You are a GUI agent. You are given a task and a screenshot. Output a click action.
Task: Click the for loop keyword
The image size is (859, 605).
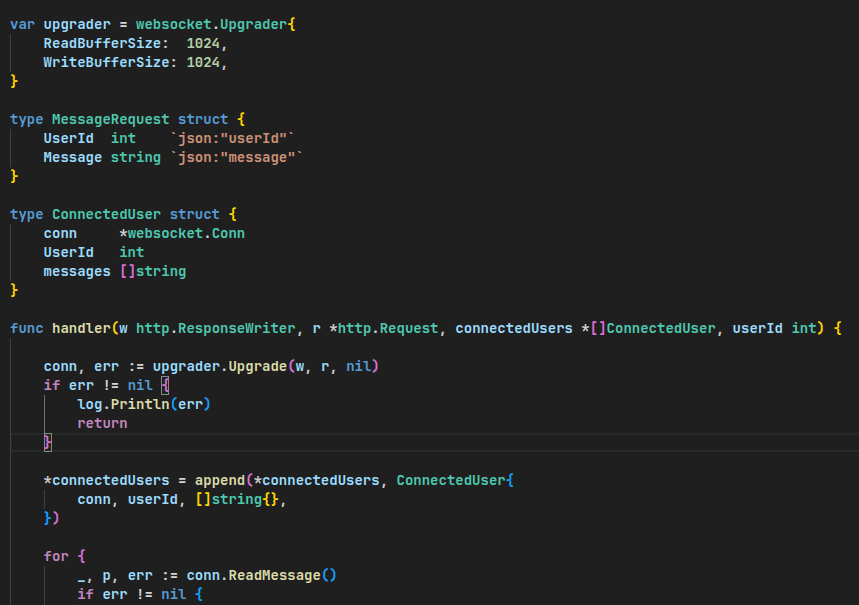click(x=56, y=556)
